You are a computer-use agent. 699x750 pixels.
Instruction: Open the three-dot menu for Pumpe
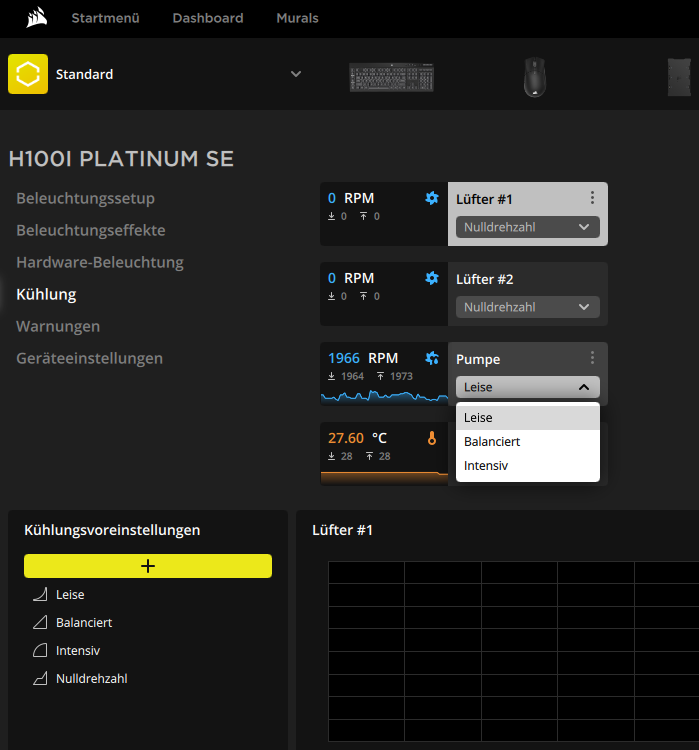(x=592, y=358)
